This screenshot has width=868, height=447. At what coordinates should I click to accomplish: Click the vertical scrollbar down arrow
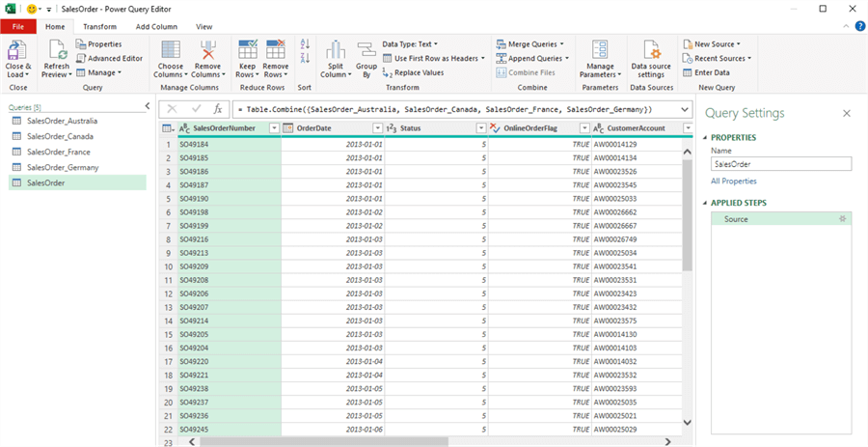tap(687, 423)
